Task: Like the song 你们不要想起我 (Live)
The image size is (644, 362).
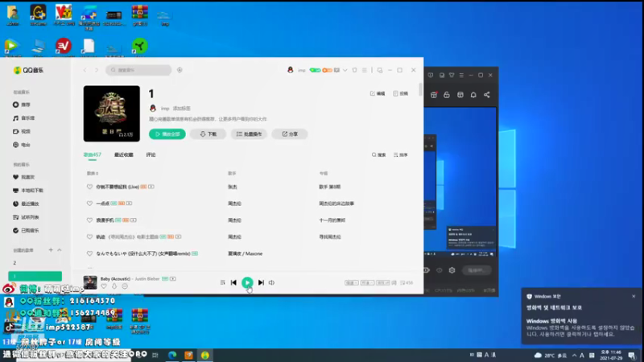Action: (89, 187)
